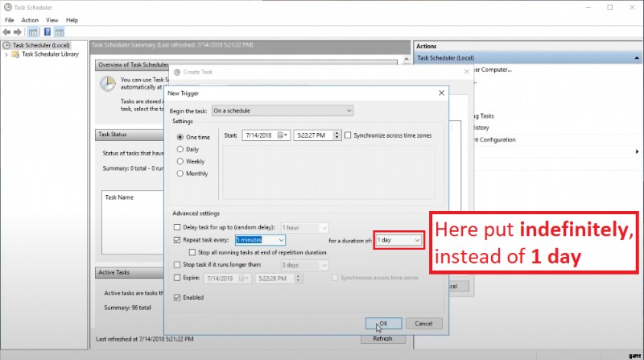Click the Back arrow in the toolbar
644x360 pixels.
[x=7, y=31]
